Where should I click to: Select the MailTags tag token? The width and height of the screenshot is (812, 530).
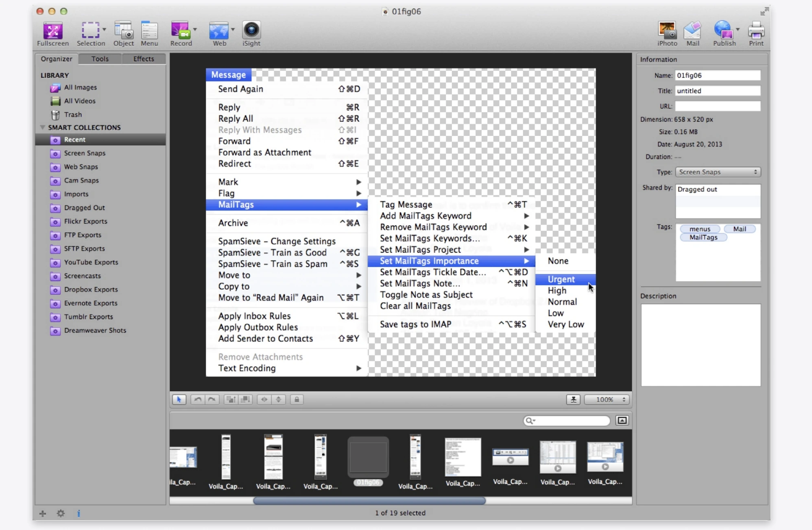pos(703,237)
